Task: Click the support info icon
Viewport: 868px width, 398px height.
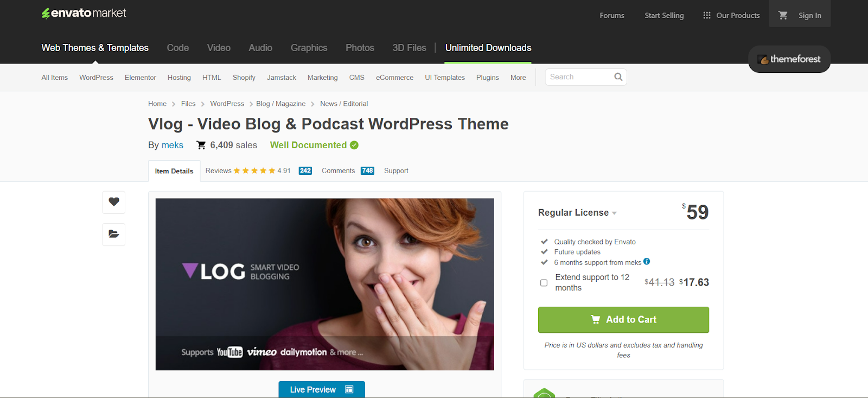Action: (x=647, y=262)
